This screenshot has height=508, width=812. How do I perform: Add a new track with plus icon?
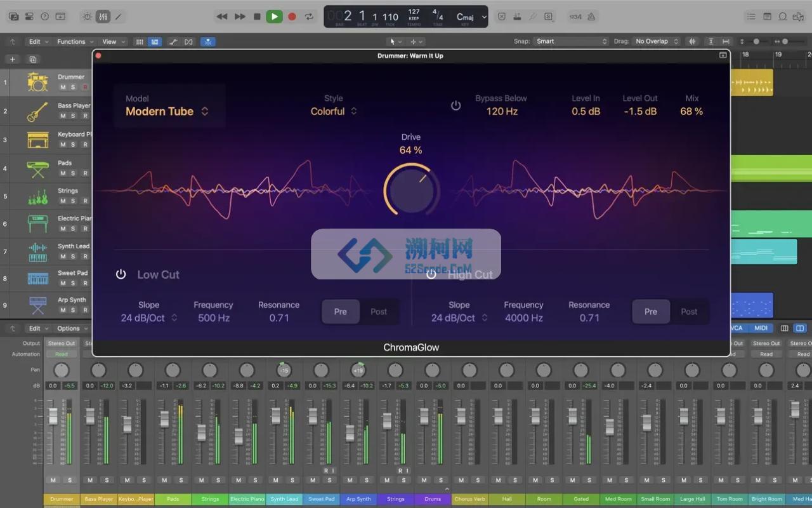pyautogui.click(x=12, y=59)
